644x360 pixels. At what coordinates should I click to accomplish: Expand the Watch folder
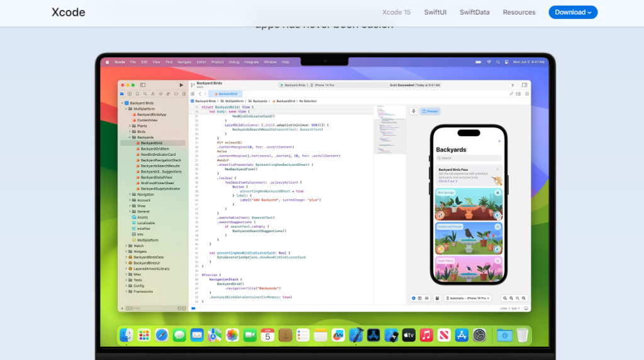point(126,246)
